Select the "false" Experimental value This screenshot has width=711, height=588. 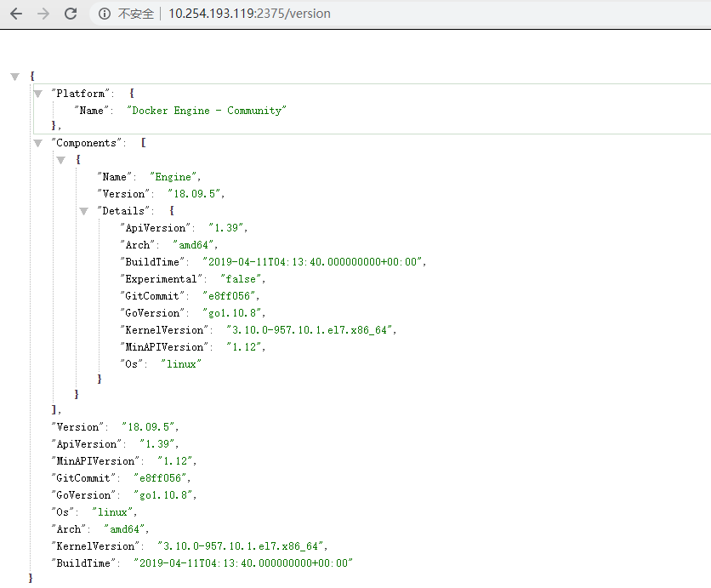pos(241,279)
